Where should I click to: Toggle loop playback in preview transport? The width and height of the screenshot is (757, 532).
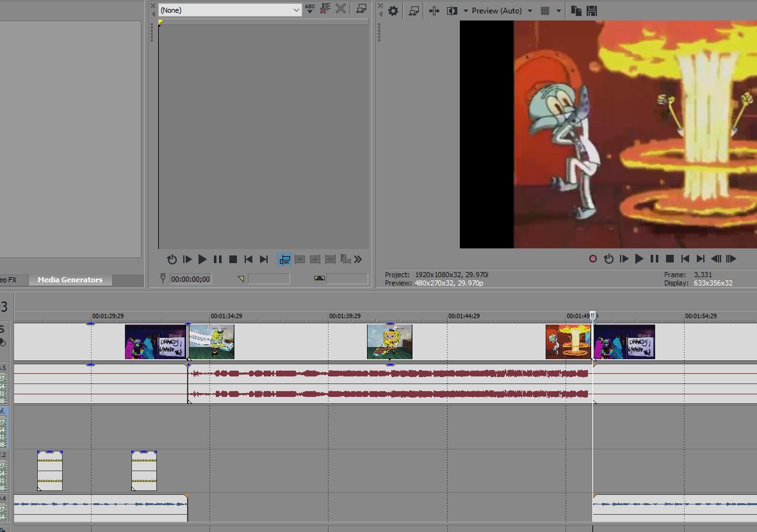(609, 259)
